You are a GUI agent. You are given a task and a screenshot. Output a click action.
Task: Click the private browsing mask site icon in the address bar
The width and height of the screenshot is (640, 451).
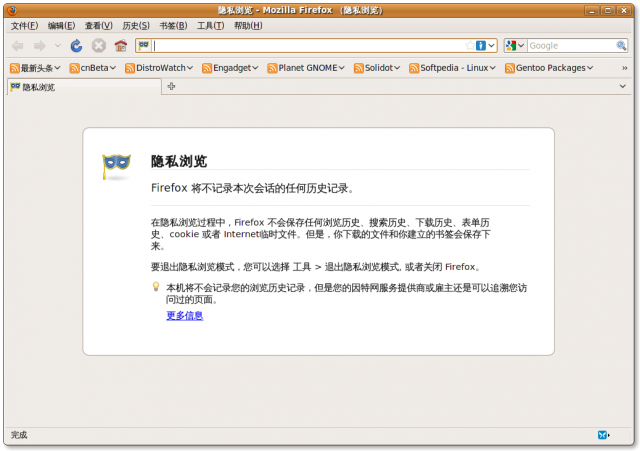144,45
